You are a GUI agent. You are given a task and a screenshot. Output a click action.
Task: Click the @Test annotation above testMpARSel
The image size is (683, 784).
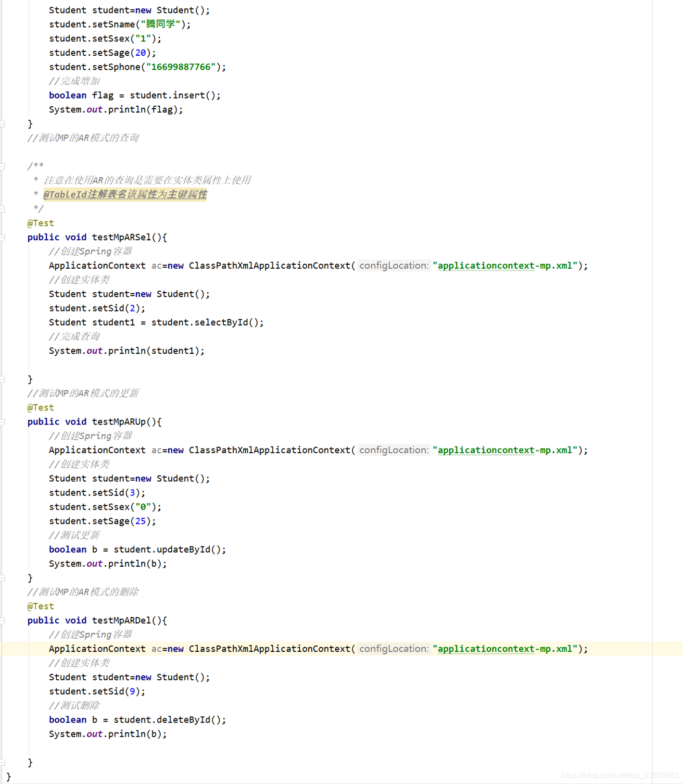coord(41,223)
